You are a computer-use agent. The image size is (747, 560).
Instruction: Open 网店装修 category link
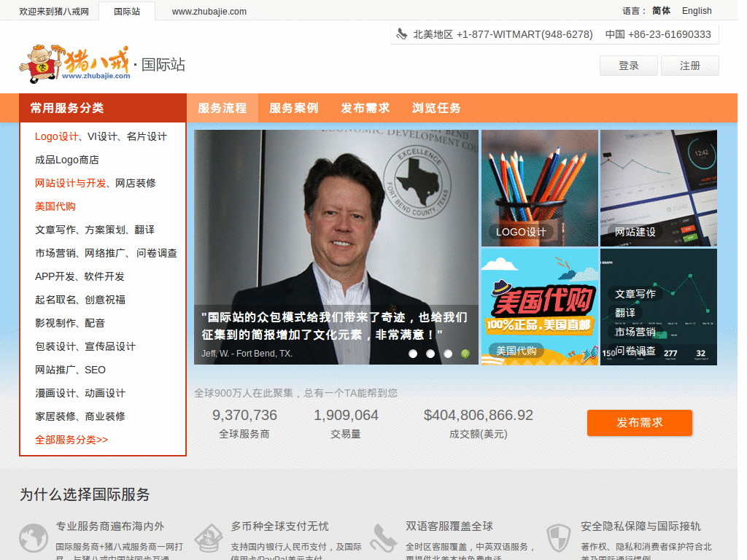pyautogui.click(x=135, y=183)
